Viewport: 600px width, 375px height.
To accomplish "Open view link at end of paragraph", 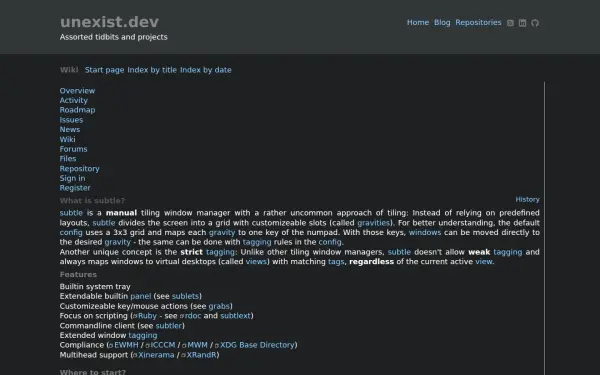I will click(484, 261).
